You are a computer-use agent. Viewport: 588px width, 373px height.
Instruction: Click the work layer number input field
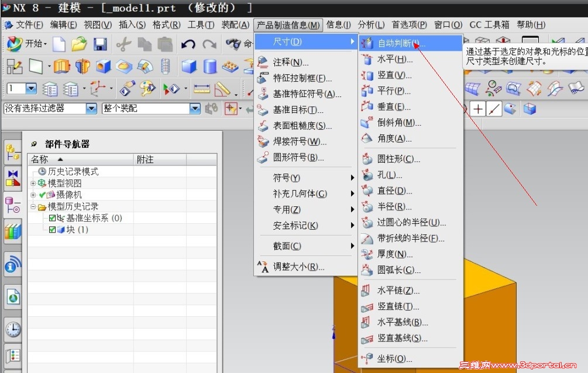(16, 88)
